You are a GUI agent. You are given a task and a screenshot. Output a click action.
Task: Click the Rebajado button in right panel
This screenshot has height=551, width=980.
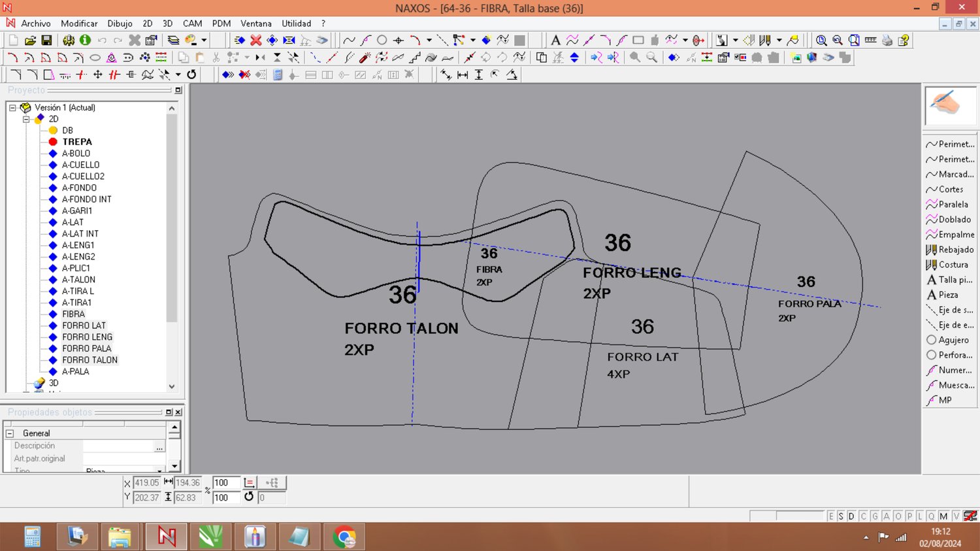pyautogui.click(x=950, y=250)
